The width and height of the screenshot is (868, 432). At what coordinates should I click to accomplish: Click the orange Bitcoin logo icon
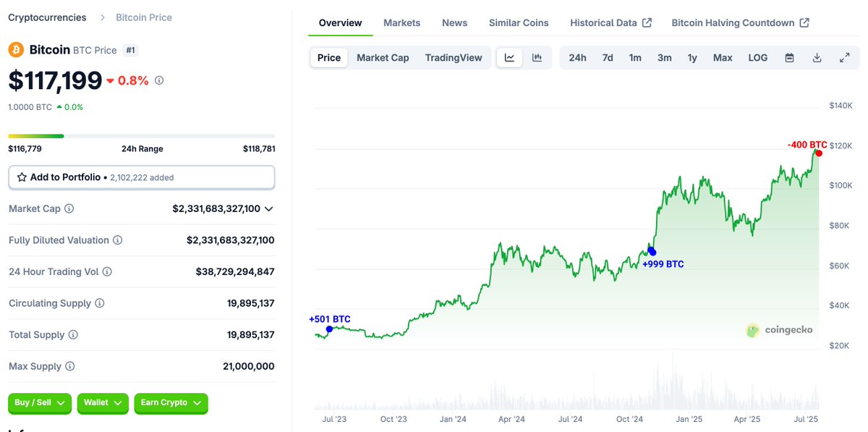[x=16, y=50]
